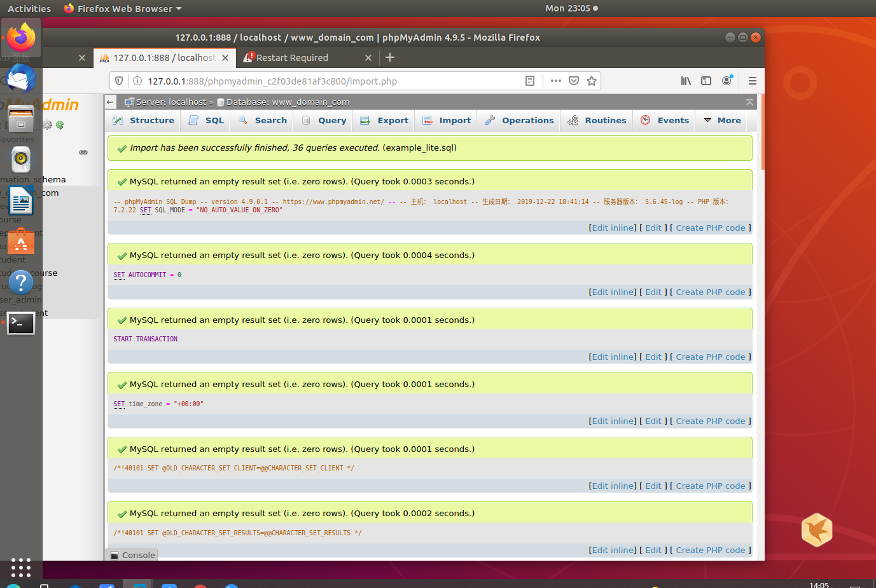Screen dimensions: 876x588
Task: Click the page vertical scrollbar
Action: click(x=762, y=133)
